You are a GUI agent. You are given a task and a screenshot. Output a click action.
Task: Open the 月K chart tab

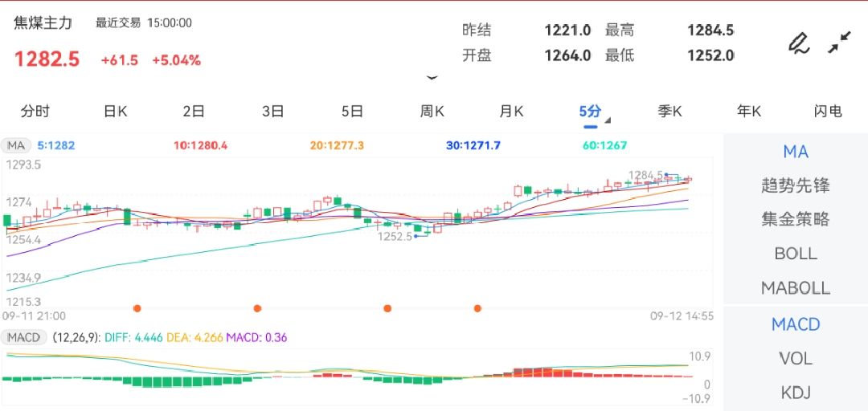pyautogui.click(x=511, y=112)
